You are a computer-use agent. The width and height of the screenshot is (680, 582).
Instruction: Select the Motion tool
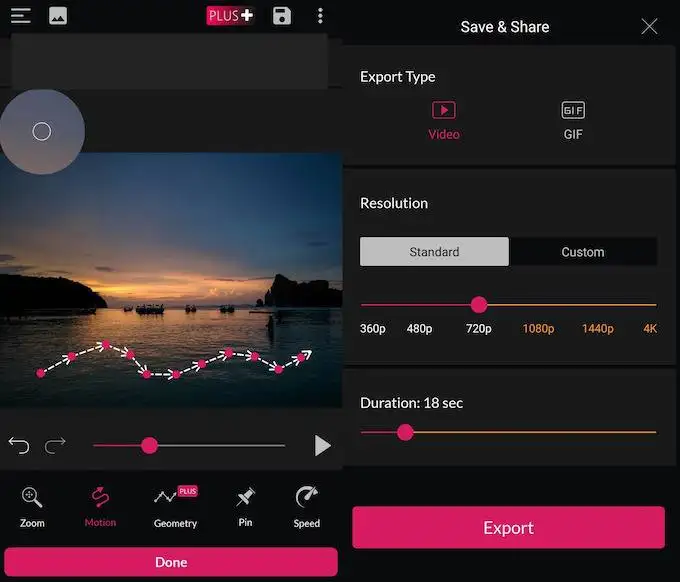[100, 507]
